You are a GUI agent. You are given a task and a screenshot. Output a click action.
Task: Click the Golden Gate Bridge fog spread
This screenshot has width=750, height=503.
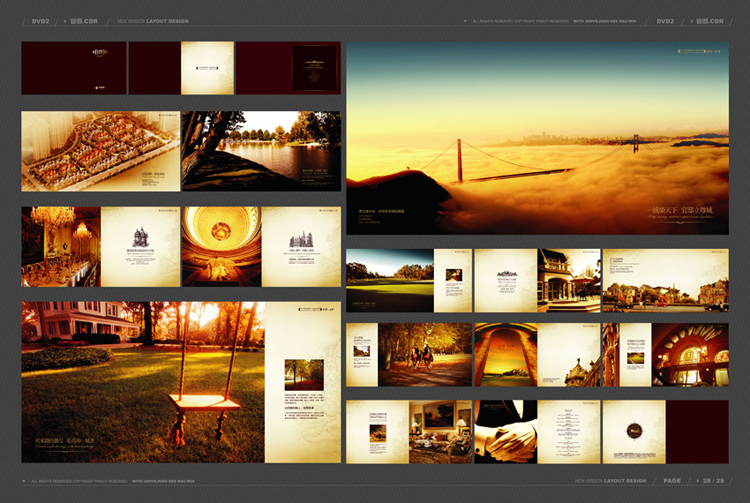tap(537, 138)
